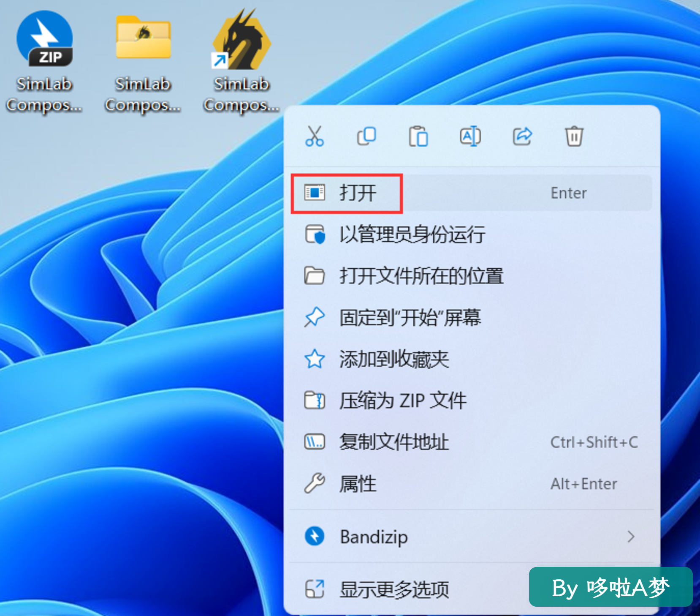Viewport: 700px width, 616px height.
Task: Click the path icon beside 复制文件地址
Action: (315, 442)
